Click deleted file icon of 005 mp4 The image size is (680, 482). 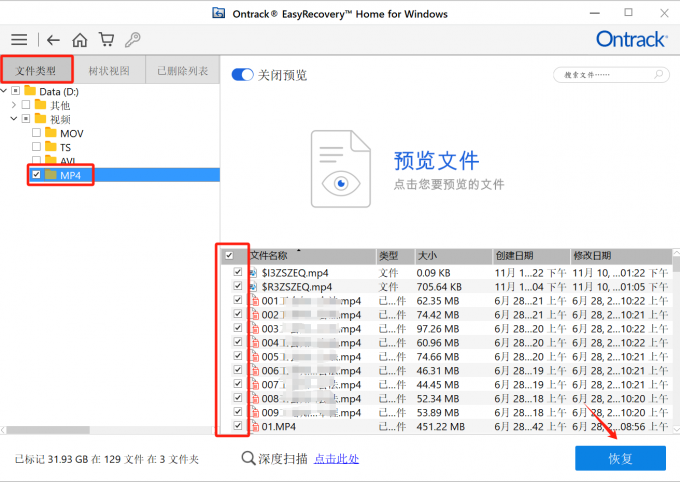point(254,357)
